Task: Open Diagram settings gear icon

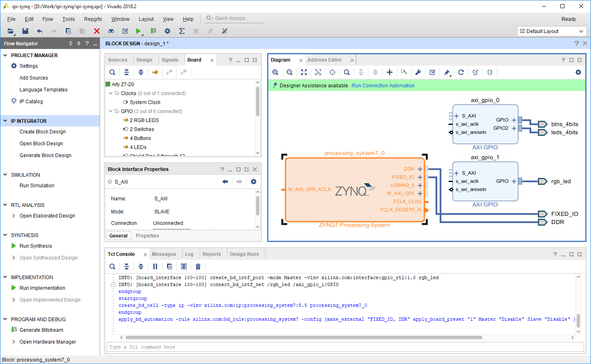Action: tap(578, 72)
